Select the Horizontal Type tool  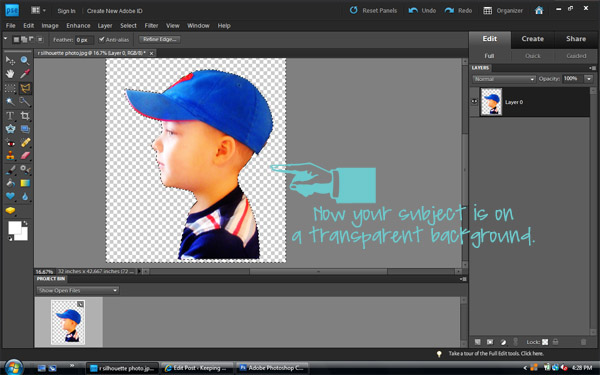(x=10, y=116)
